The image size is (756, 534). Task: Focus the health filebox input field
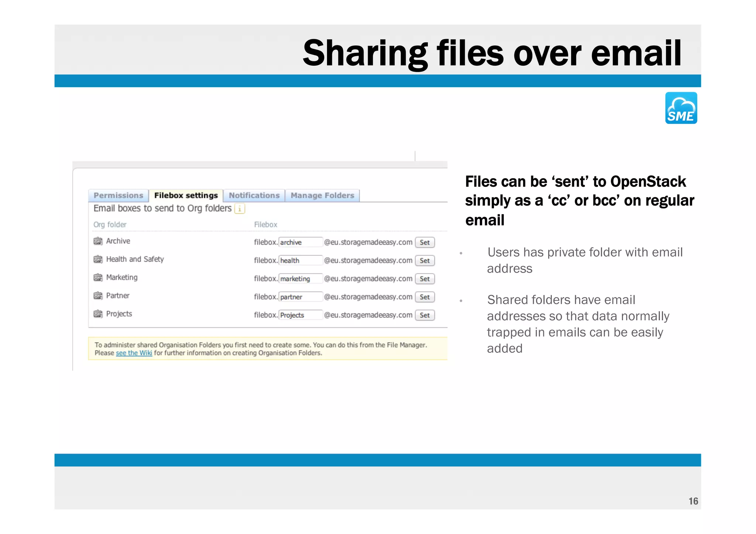(300, 260)
